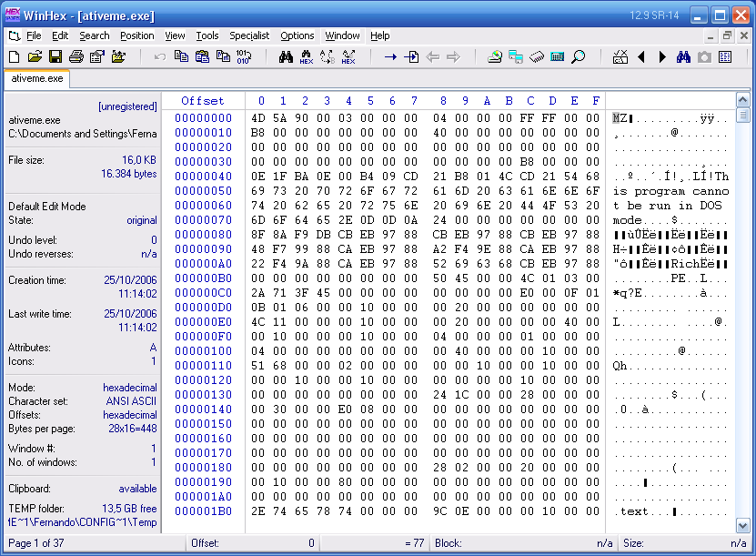This screenshot has height=556, width=756.
Task: Select offset row 000000B0
Action: pos(203,278)
